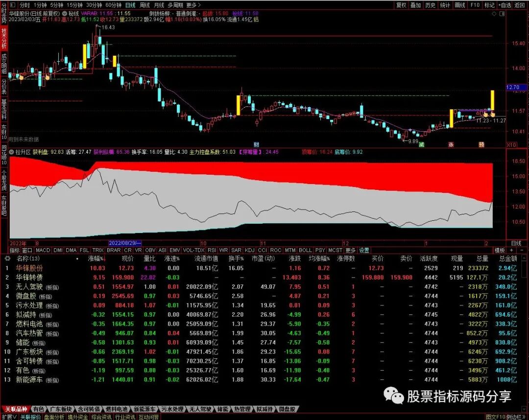Open 技术分析 in left sidebar
The image size is (529, 420).
4,38
